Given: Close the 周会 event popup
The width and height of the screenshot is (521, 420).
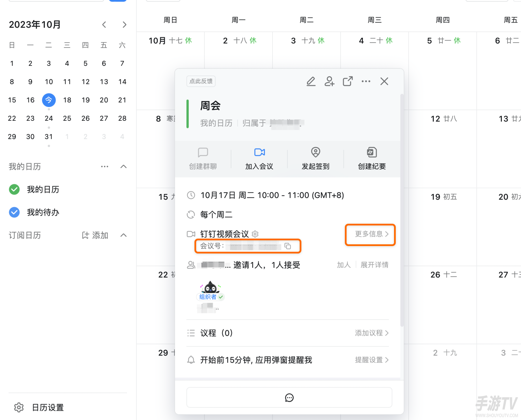Looking at the screenshot, I should pos(384,81).
